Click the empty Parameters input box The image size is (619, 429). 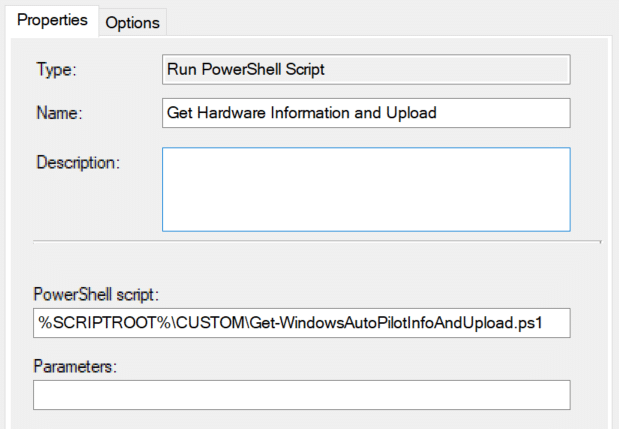302,395
